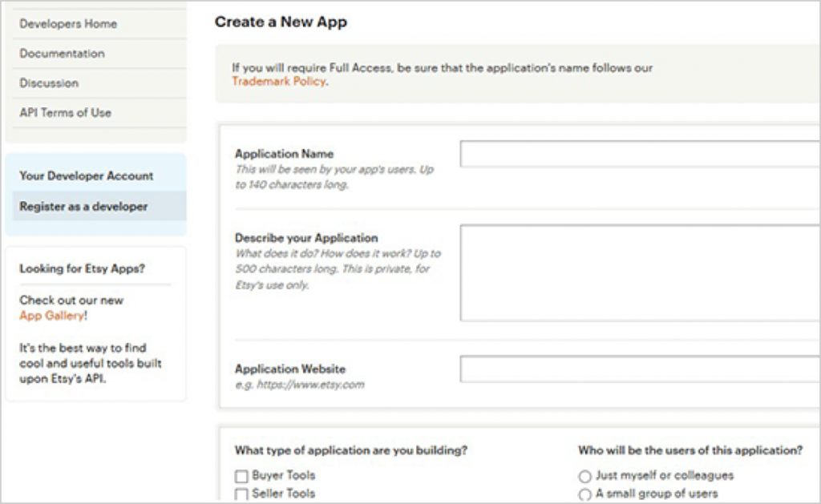The width and height of the screenshot is (821, 504).
Task: Click Who will be the users question
Action: pos(690,450)
